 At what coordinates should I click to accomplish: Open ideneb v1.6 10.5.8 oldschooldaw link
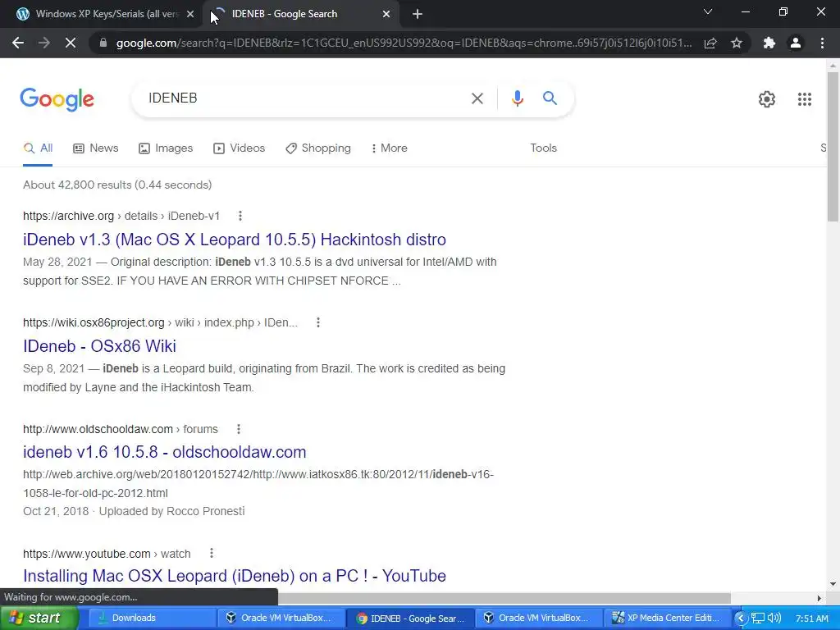pyautogui.click(x=164, y=452)
